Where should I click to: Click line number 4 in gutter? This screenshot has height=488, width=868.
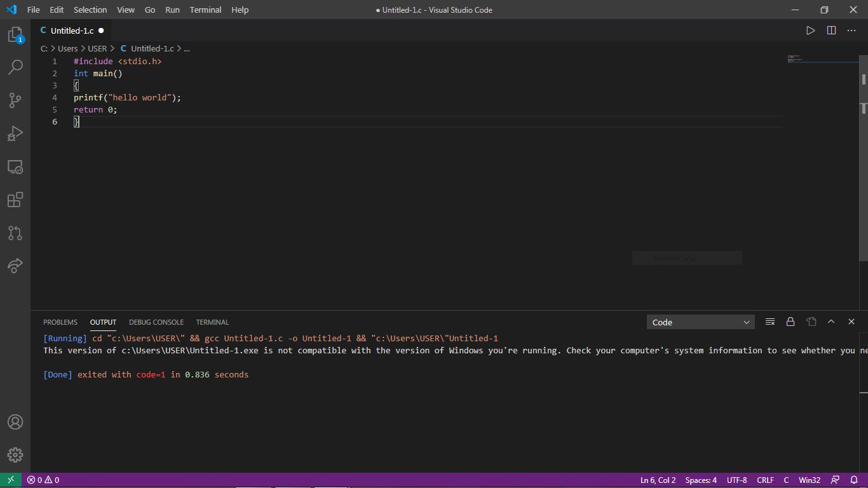(55, 97)
